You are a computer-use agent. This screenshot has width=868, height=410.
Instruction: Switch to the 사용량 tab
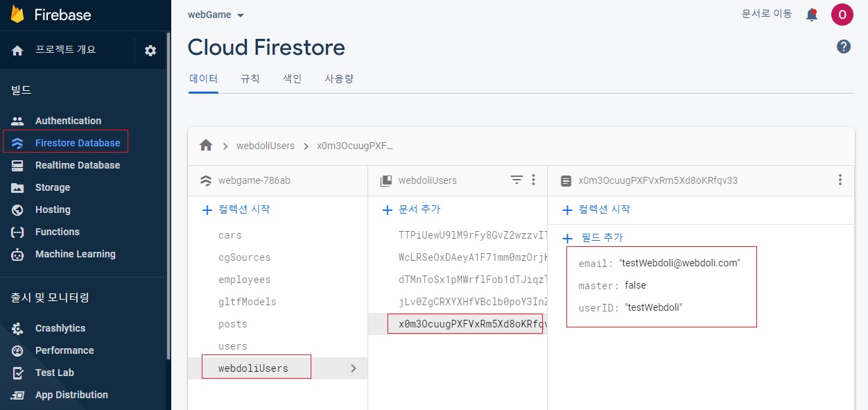click(x=339, y=79)
